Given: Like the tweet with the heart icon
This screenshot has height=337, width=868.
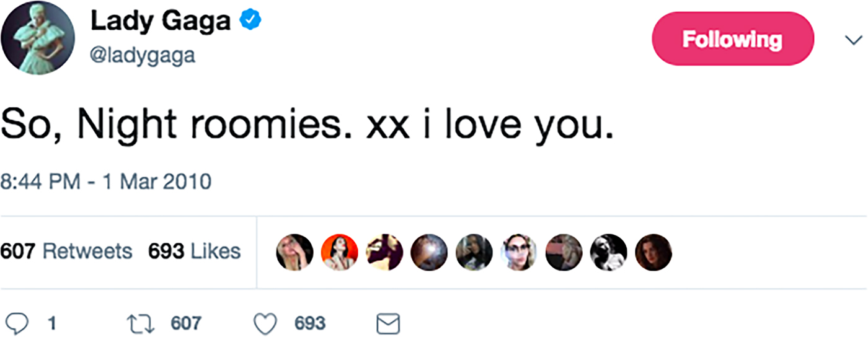Looking at the screenshot, I should tap(264, 323).
